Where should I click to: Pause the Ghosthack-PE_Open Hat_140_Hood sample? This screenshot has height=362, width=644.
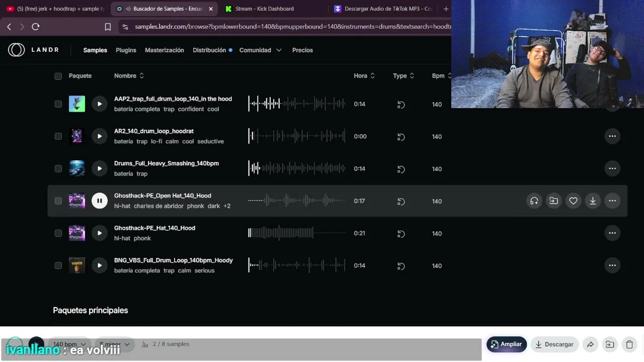point(100,201)
